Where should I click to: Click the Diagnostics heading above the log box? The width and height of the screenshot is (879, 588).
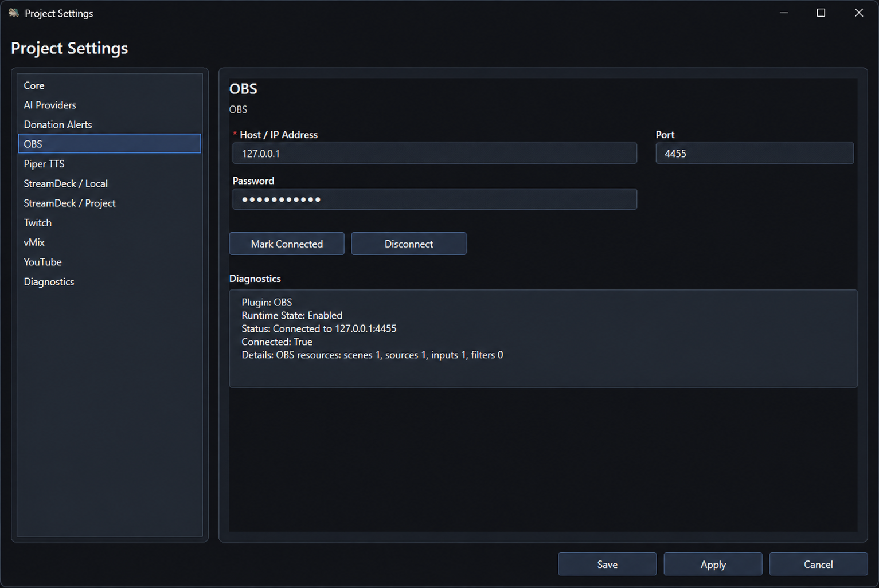click(x=255, y=279)
